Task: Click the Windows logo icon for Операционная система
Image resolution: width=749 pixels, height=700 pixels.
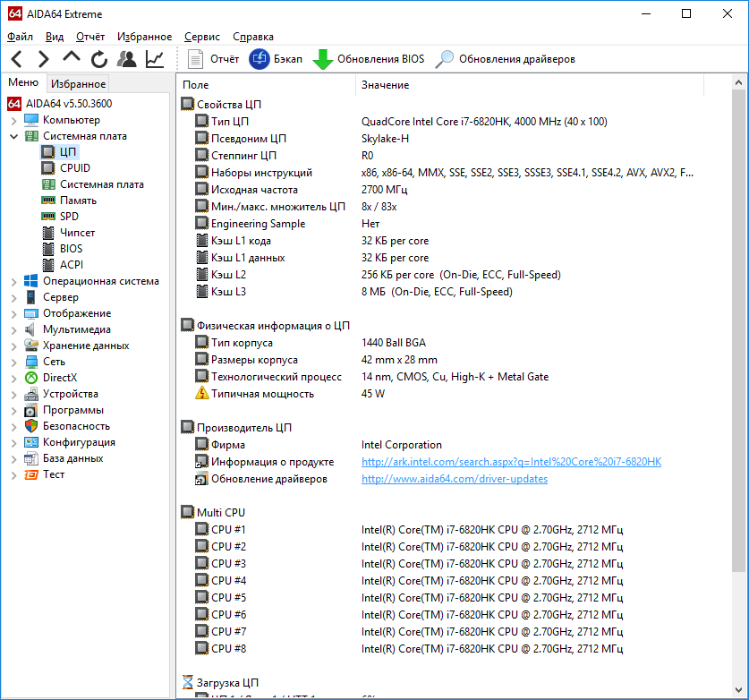Action: coord(31,281)
